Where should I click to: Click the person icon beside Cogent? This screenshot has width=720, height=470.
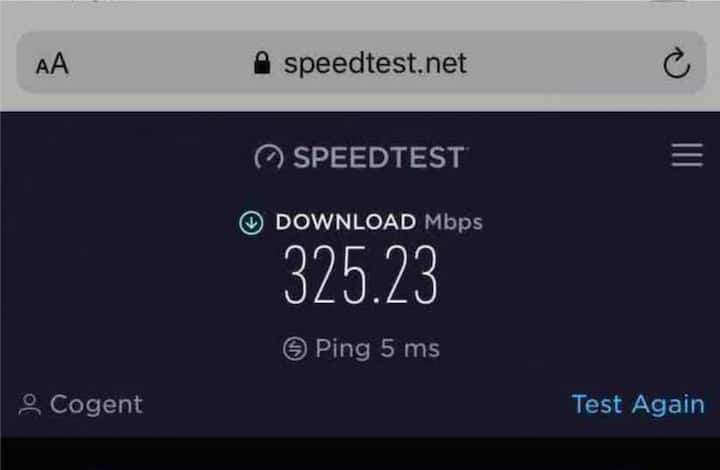pyautogui.click(x=30, y=405)
